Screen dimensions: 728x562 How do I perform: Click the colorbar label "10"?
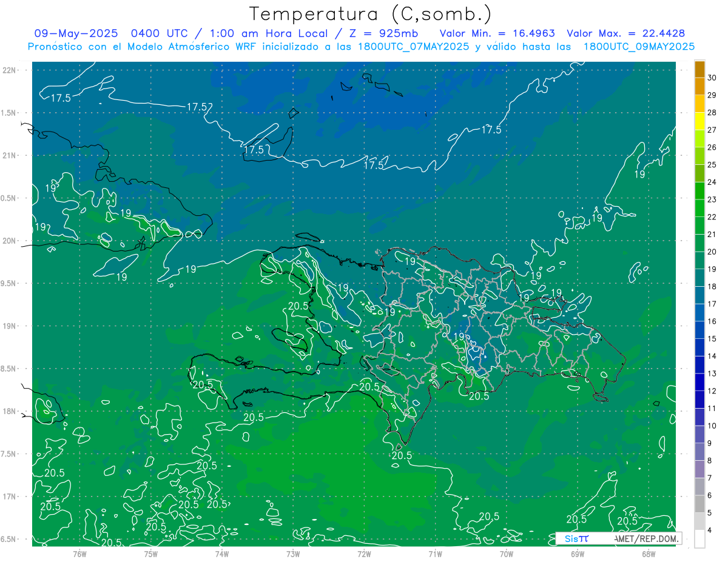[712, 426]
